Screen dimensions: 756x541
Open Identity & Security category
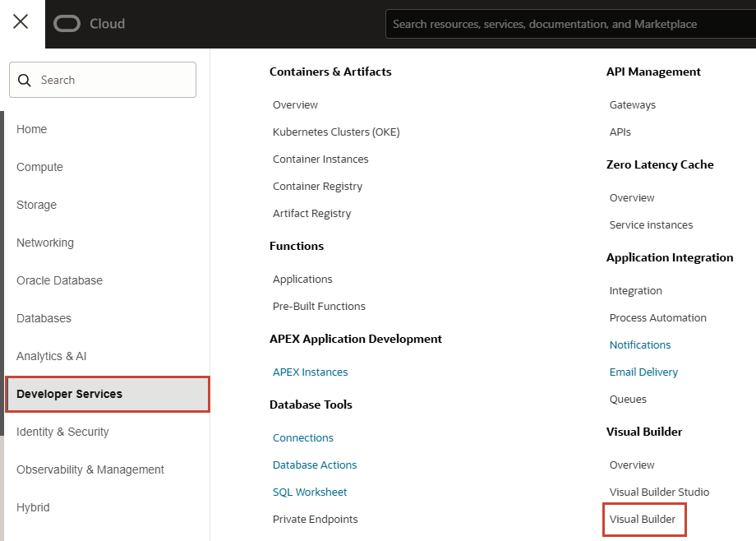point(62,432)
